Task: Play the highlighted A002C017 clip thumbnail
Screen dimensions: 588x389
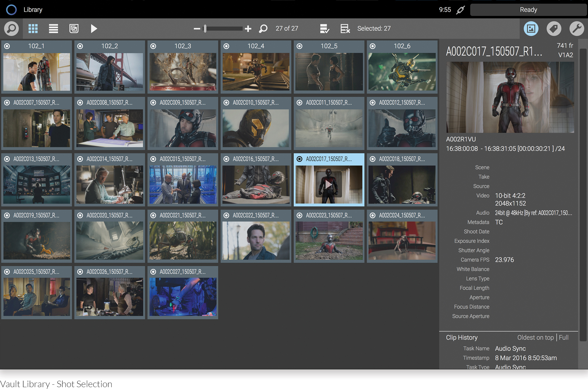Action: point(329,185)
